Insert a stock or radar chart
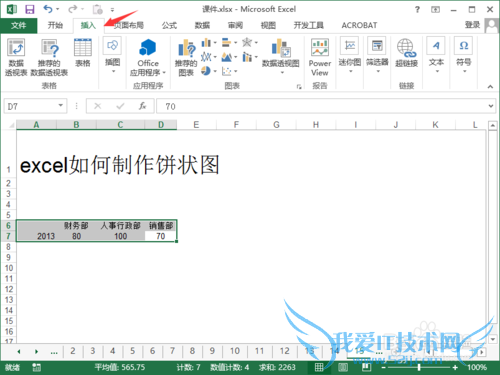Viewport: 500px width, 375px height. (x=247, y=42)
